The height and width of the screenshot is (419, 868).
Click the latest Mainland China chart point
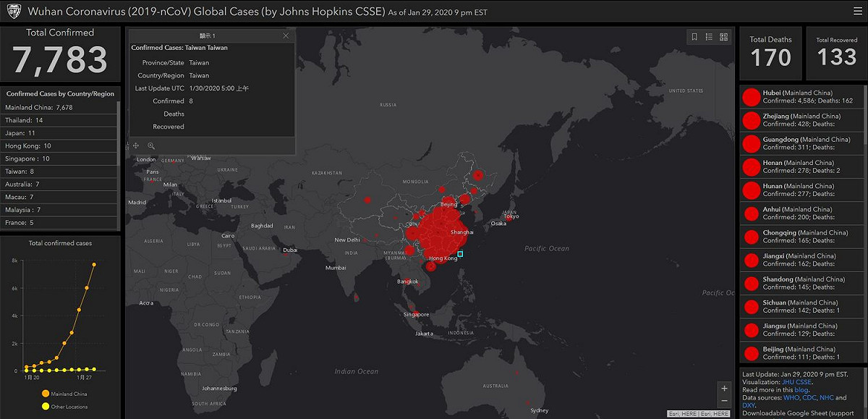pos(95,265)
